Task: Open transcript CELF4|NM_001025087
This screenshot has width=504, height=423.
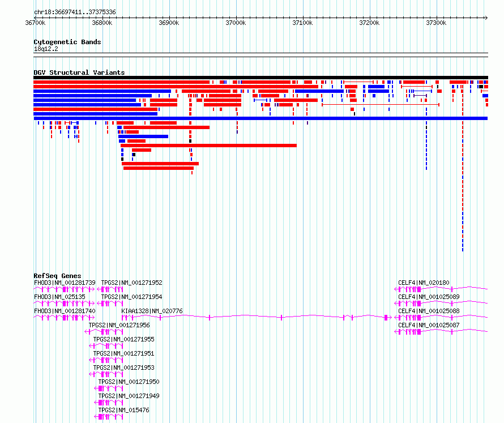Action: (x=429, y=325)
